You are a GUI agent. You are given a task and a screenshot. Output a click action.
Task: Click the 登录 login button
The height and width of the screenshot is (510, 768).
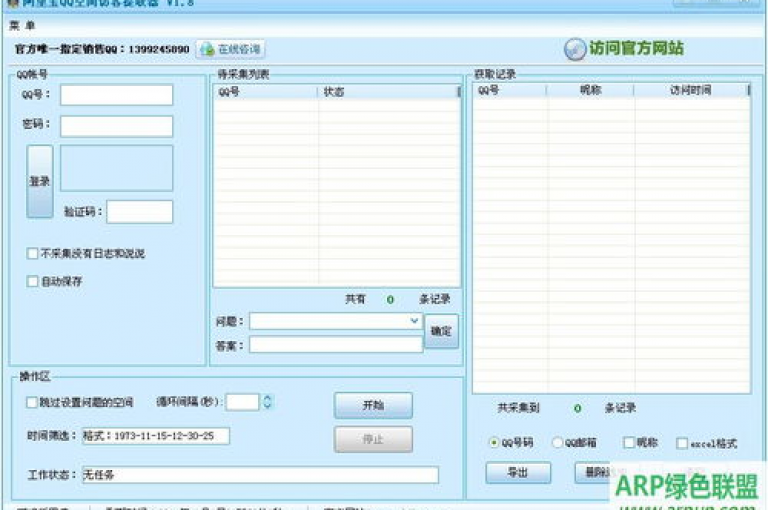pos(40,181)
